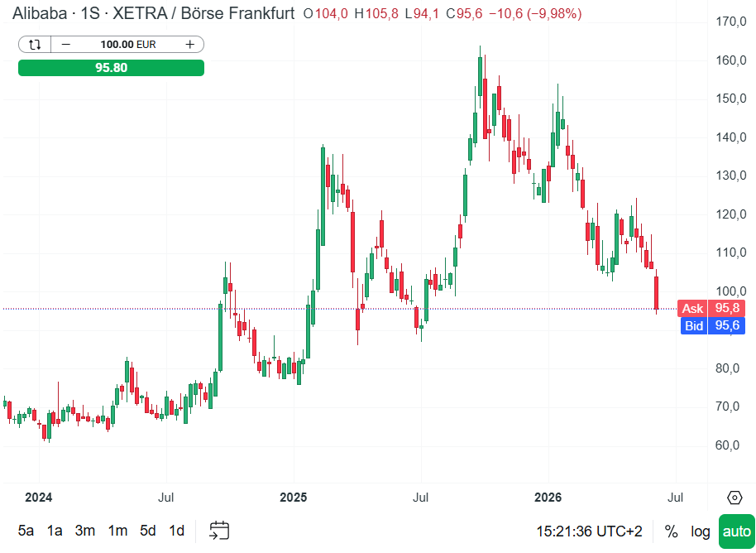Select the 5d time range
The image size is (756, 553).
(147, 531)
